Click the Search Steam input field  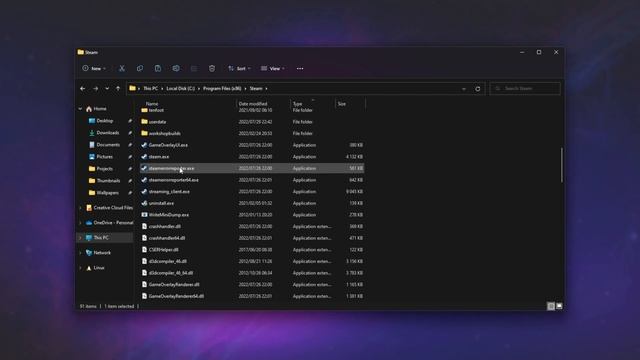(525, 89)
